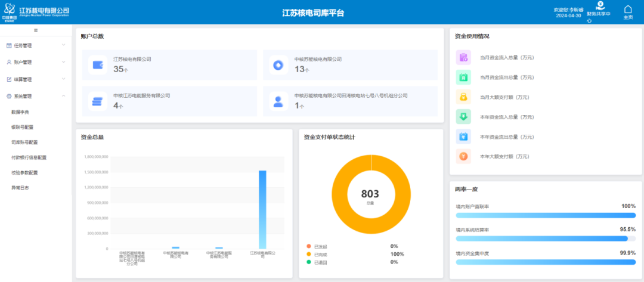Image resolution: width=644 pixels, height=282 pixels.
Task: Expand the 任务管理 menu
Action: click(x=36, y=45)
